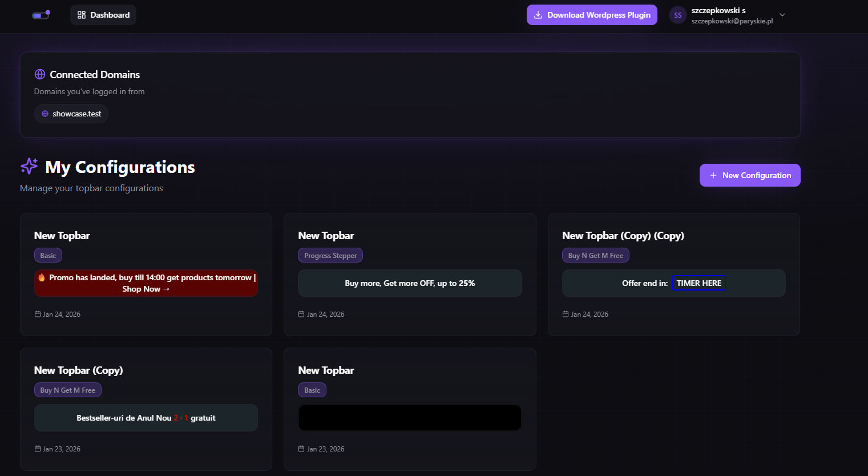
Task: Create a New Configuration
Action: pos(749,175)
